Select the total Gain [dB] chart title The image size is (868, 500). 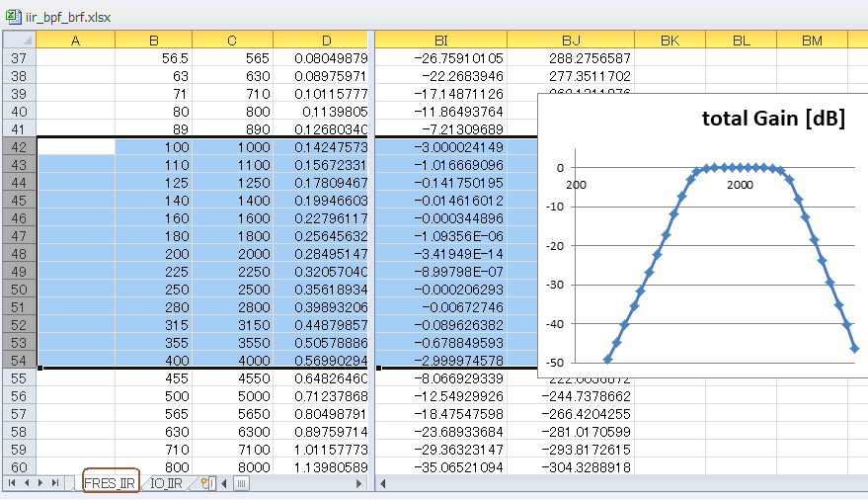coord(773,119)
